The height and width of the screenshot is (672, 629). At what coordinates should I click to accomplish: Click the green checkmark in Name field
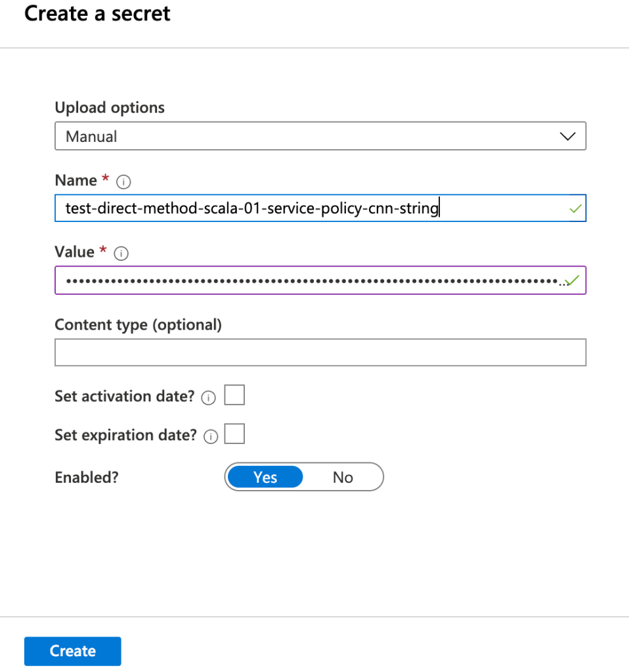point(575,209)
